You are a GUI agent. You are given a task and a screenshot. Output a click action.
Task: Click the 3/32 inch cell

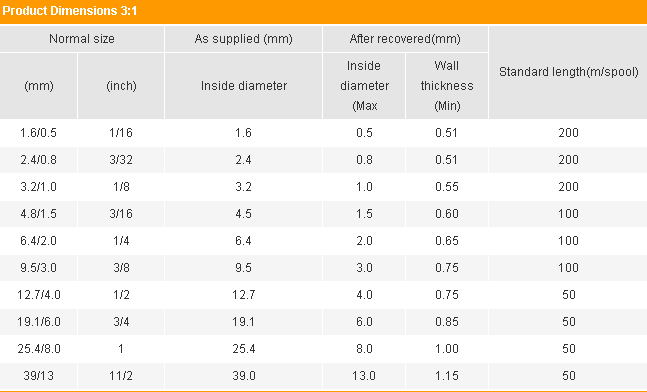click(x=121, y=160)
